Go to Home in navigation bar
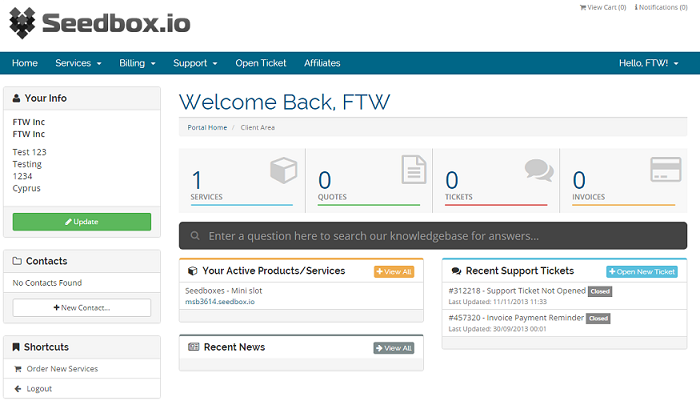The height and width of the screenshot is (413, 700). [x=25, y=63]
